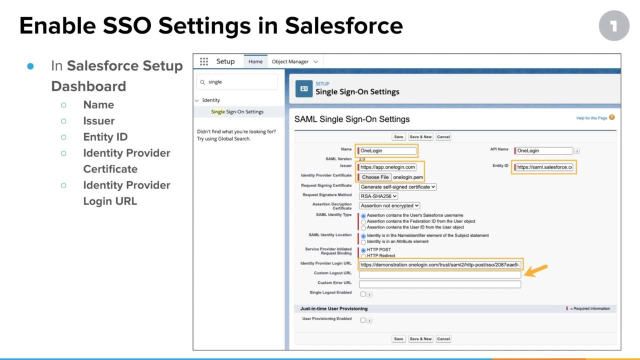Choose the HTTP POST request binding
640x360 pixels.
coord(363,250)
